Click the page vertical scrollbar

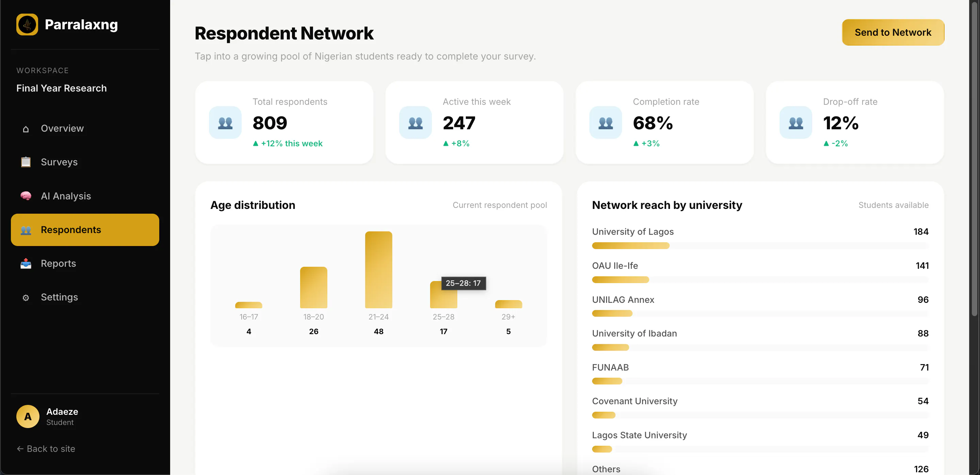coord(974,160)
